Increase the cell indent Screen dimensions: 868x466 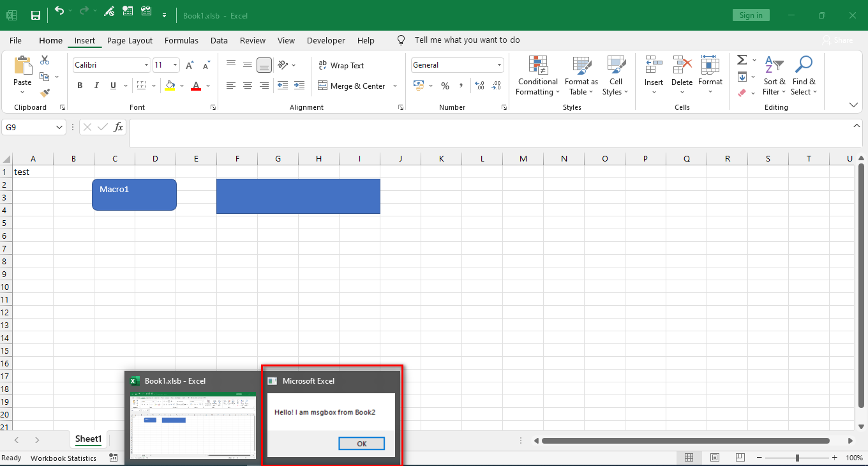[299, 86]
